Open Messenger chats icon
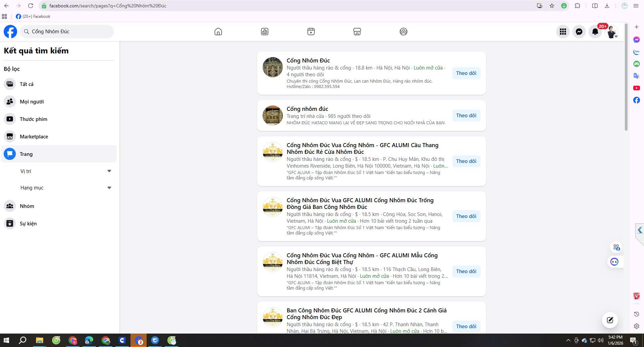Viewport: 644px width, 347px height. tap(579, 32)
